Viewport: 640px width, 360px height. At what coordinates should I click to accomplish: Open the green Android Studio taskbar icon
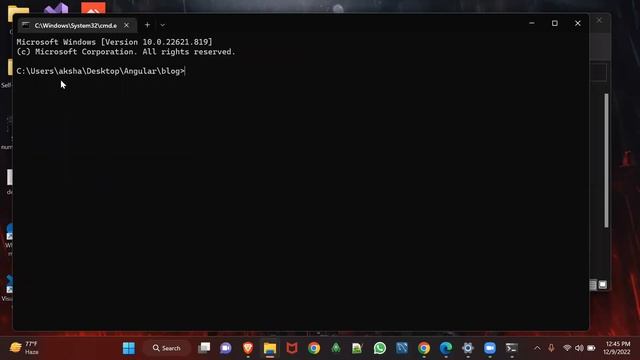click(x=336, y=348)
